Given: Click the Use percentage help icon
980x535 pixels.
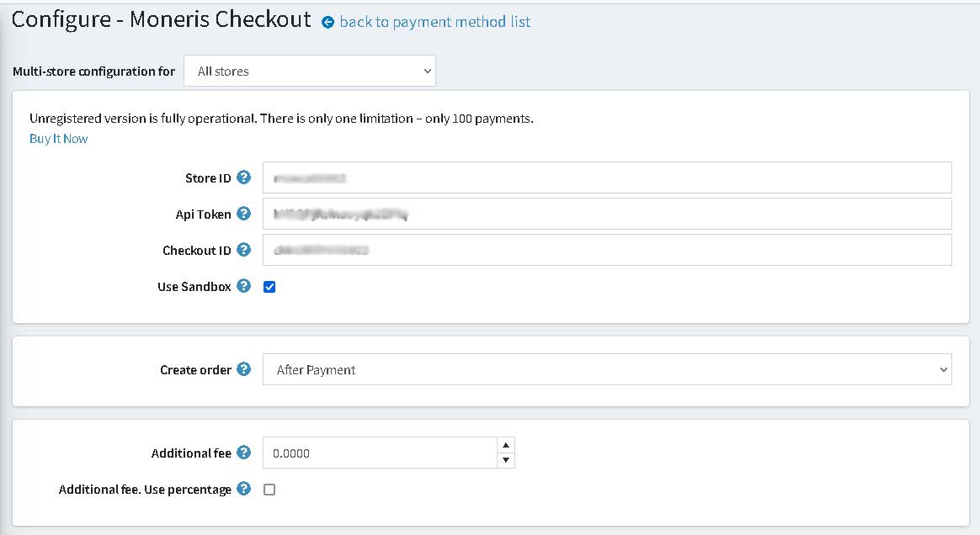Looking at the screenshot, I should 244,489.
